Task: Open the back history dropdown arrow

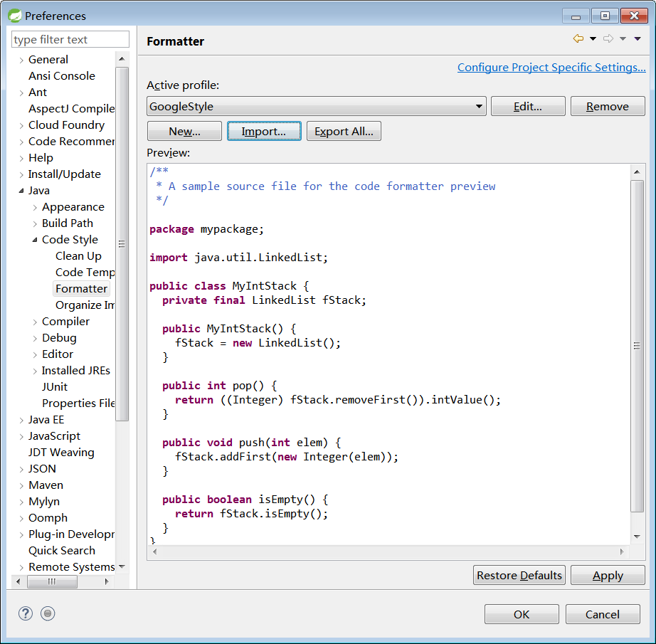Action: 593,39
